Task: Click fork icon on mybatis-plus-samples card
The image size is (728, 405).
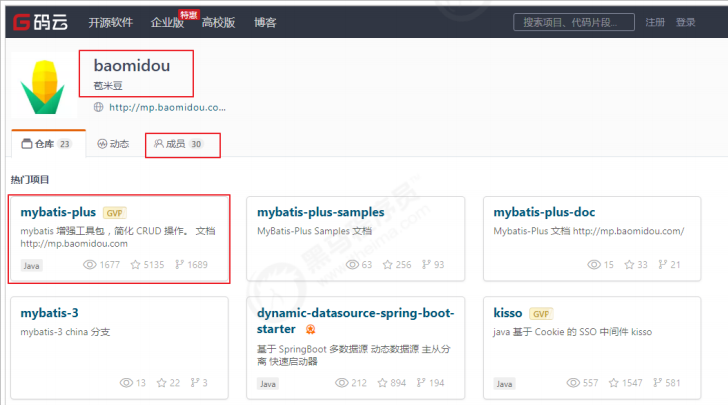Action: [426, 264]
